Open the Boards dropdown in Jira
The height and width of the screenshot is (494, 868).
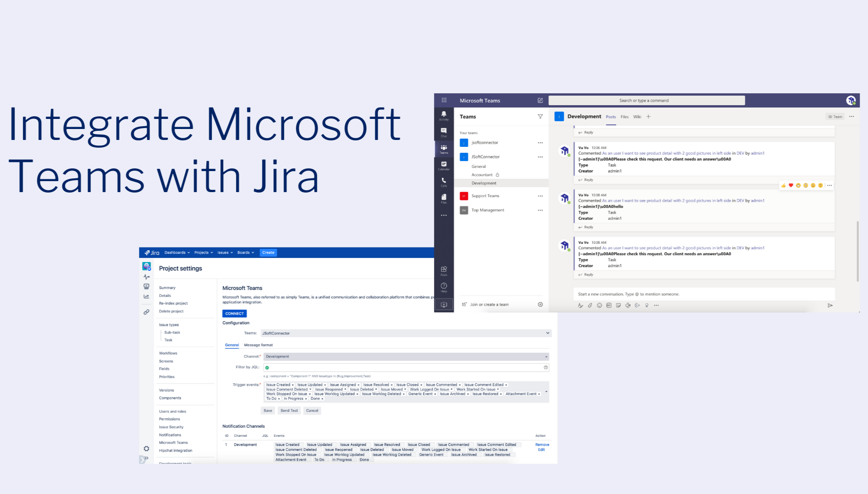click(x=246, y=252)
